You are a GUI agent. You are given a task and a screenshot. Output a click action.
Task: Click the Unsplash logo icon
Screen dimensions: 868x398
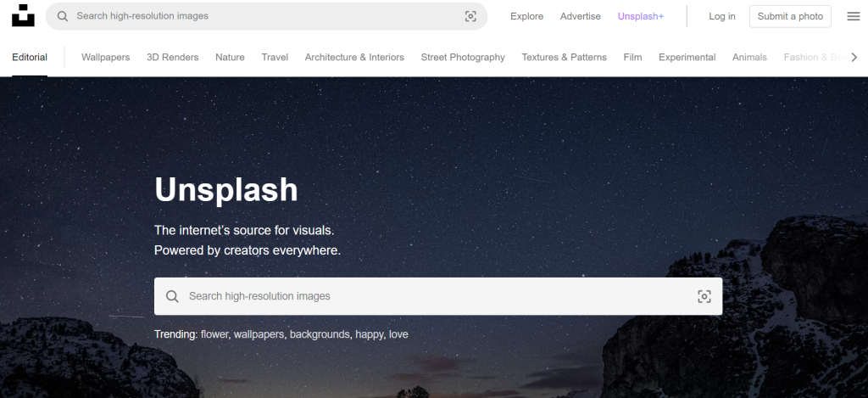[23, 15]
